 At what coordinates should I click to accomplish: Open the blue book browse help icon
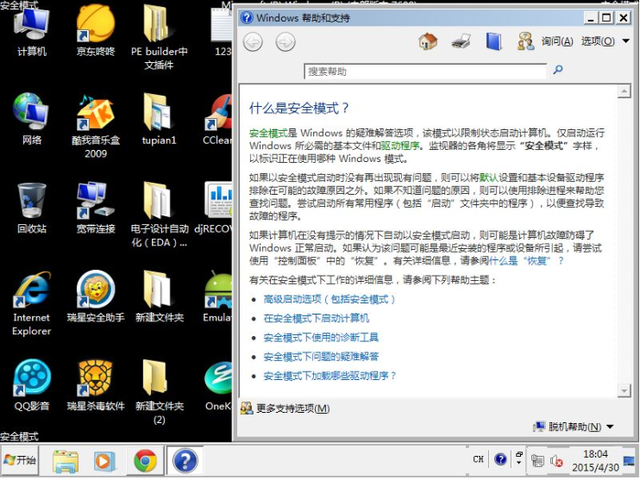493,42
